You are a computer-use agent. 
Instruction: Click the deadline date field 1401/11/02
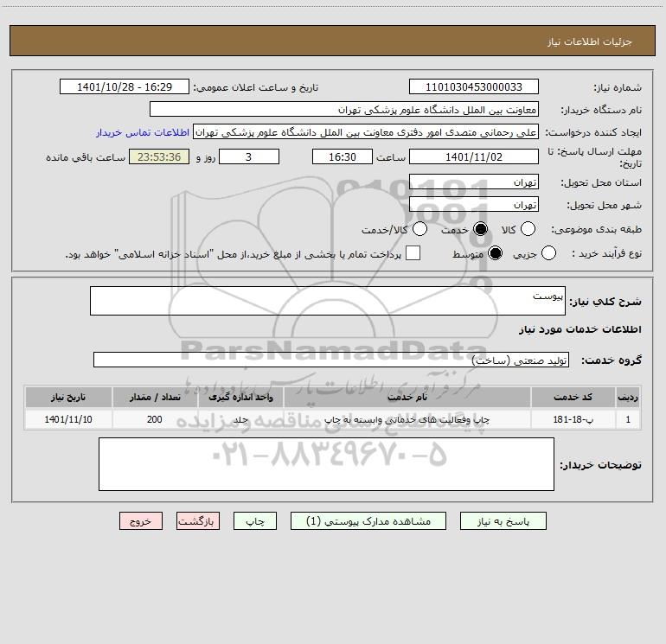(474, 156)
